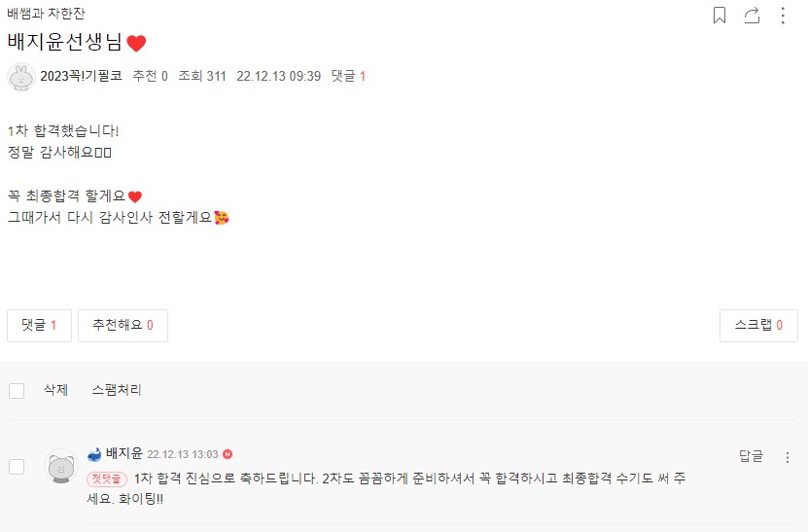Image resolution: width=808 pixels, height=532 pixels.
Task: Click the 첫댓글 badge on the comment
Action: click(107, 479)
